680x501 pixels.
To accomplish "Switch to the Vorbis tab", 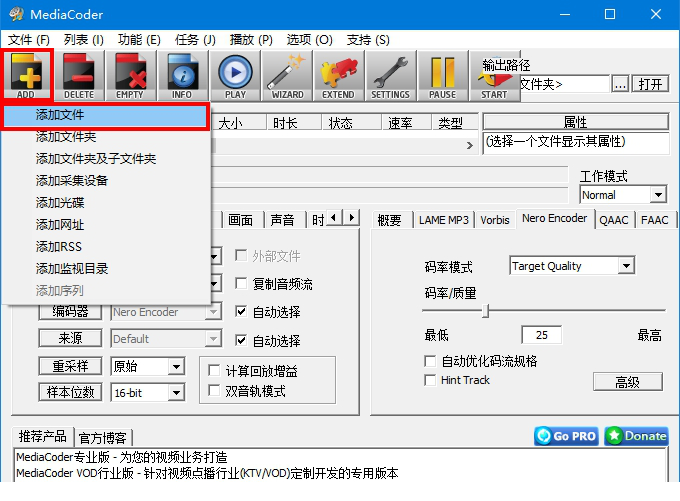I will (x=495, y=220).
